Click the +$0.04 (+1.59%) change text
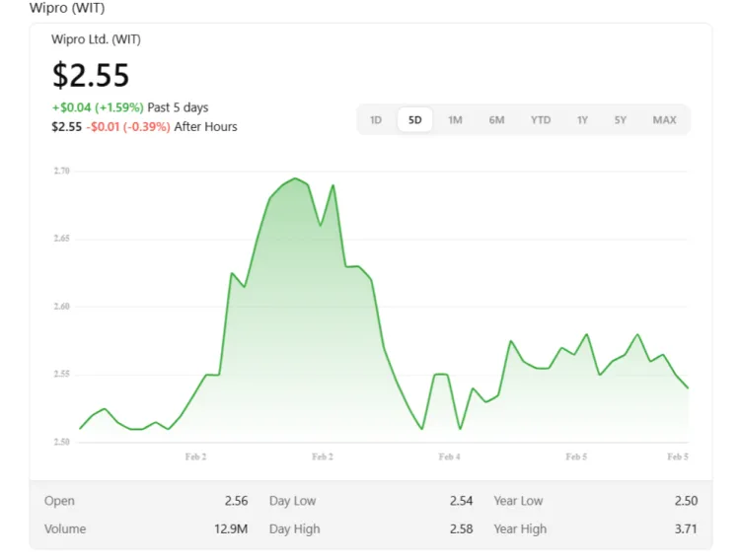 click(98, 107)
